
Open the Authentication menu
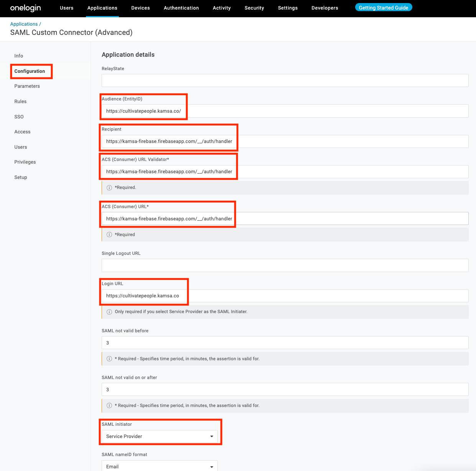181,8
